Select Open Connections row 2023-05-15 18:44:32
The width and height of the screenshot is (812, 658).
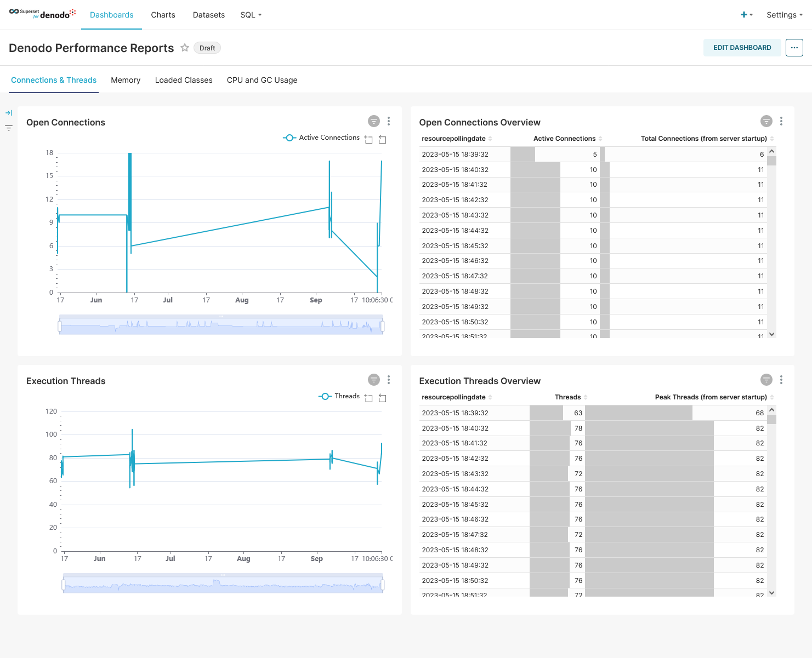pyautogui.click(x=593, y=231)
